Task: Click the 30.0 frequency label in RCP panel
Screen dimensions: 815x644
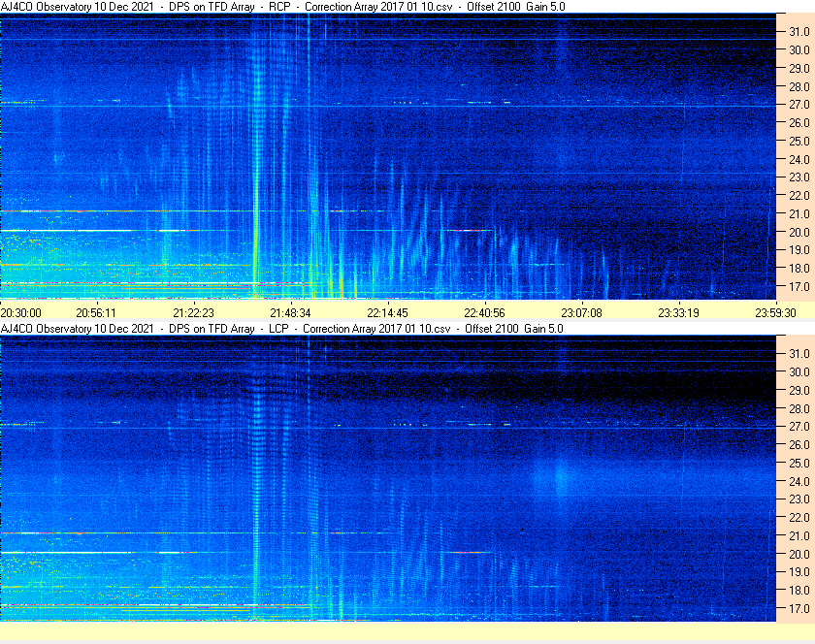Action: 799,49
